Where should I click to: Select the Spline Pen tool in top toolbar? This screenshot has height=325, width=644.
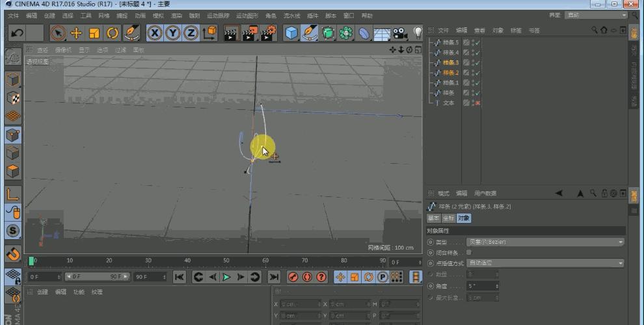[x=310, y=33]
